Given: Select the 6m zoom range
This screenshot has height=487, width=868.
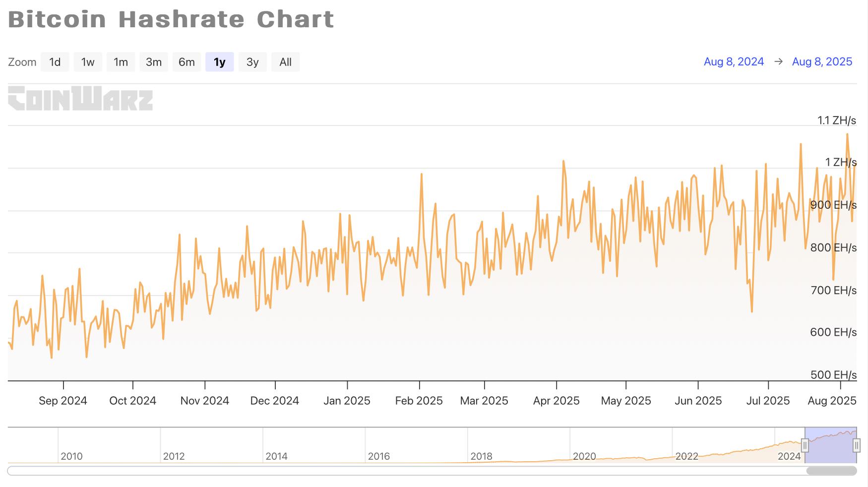Looking at the screenshot, I should click(x=186, y=62).
